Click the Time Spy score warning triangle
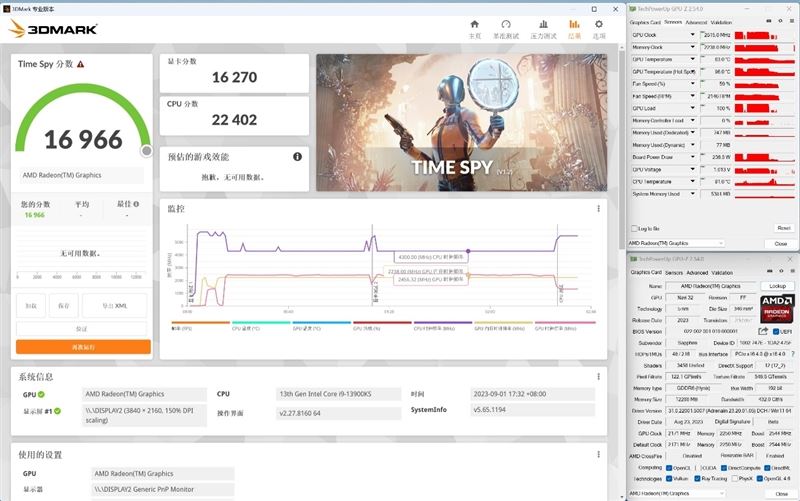800x501 pixels. pos(81,64)
